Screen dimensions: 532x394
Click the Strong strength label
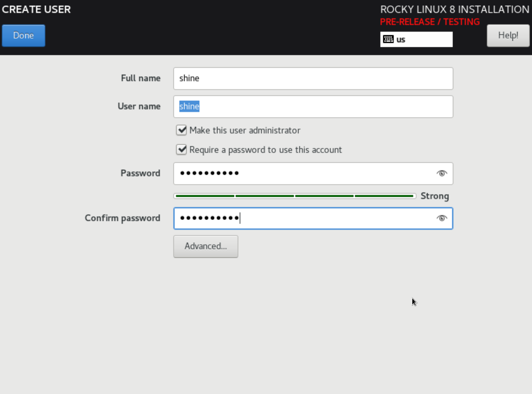tap(435, 196)
